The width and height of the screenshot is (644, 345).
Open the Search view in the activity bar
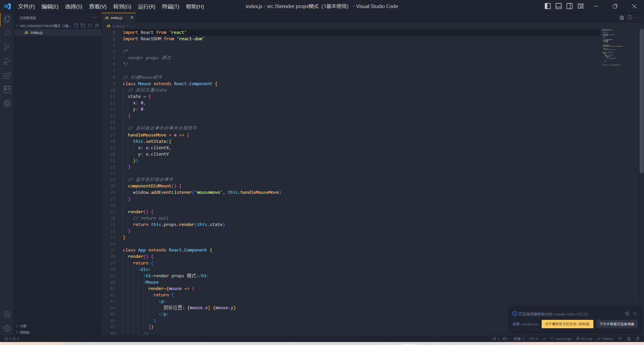7,33
